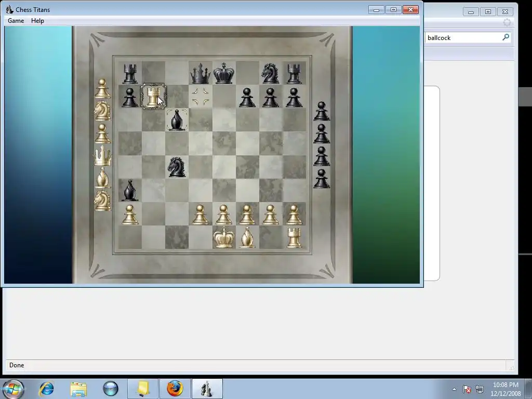Open the Firefox taskbar icon
The height and width of the screenshot is (399, 532).
(175, 389)
